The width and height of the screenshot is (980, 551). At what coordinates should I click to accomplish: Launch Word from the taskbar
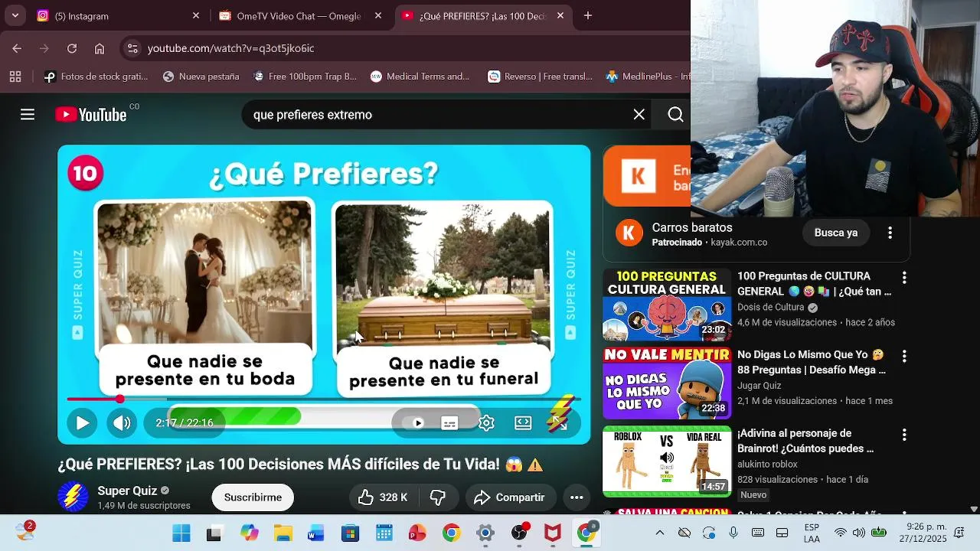(316, 533)
